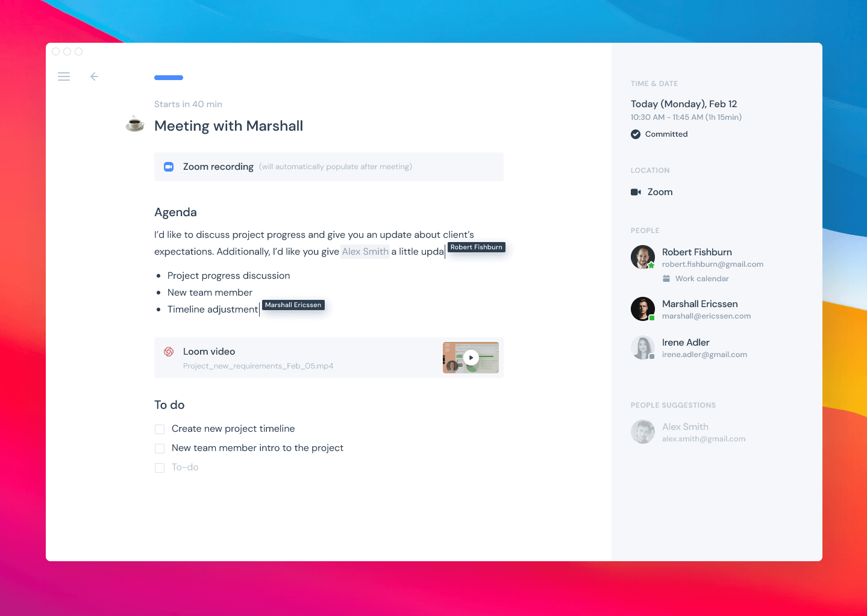Click the Committed checkmark icon
867x616 pixels.
click(636, 134)
